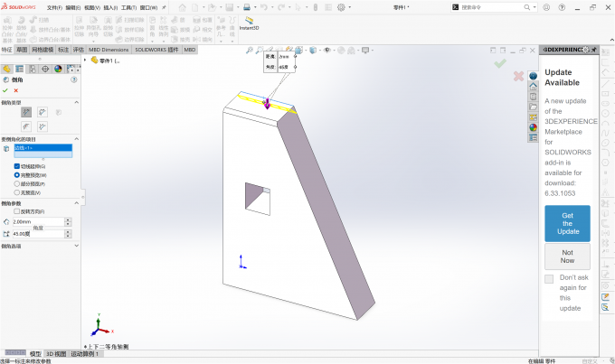Image resolution: width=615 pixels, height=364 pixels.
Task: Switch to the Motion Study 1 bottom tab
Action: 85,354
